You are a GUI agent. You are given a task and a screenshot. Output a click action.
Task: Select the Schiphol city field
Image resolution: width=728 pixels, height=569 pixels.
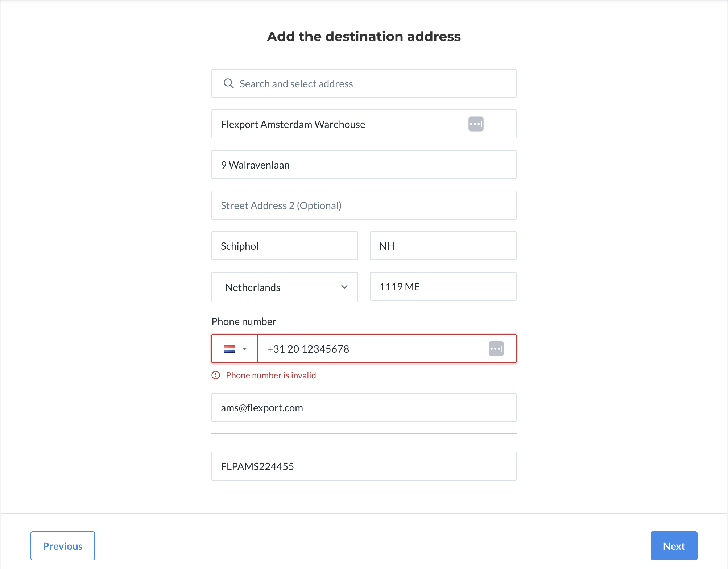click(285, 246)
